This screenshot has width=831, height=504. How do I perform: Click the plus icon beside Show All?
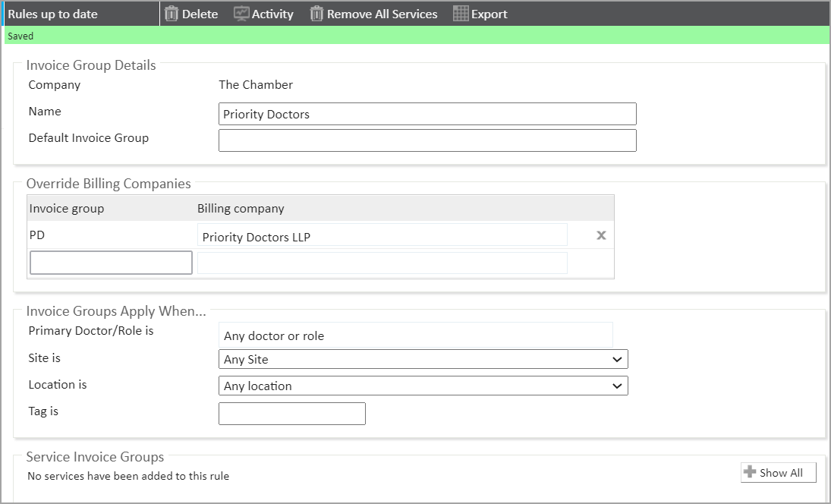coord(751,472)
